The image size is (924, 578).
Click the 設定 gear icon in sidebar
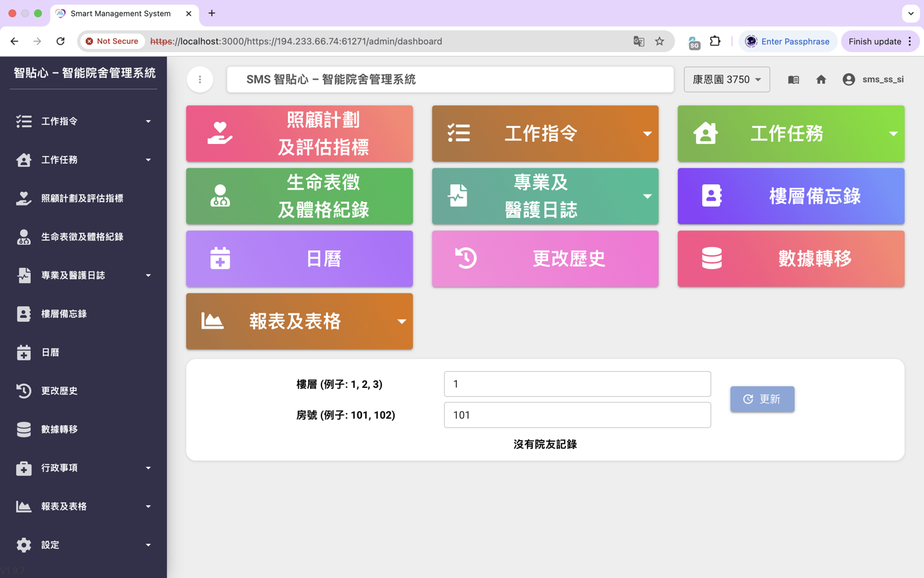pos(24,545)
